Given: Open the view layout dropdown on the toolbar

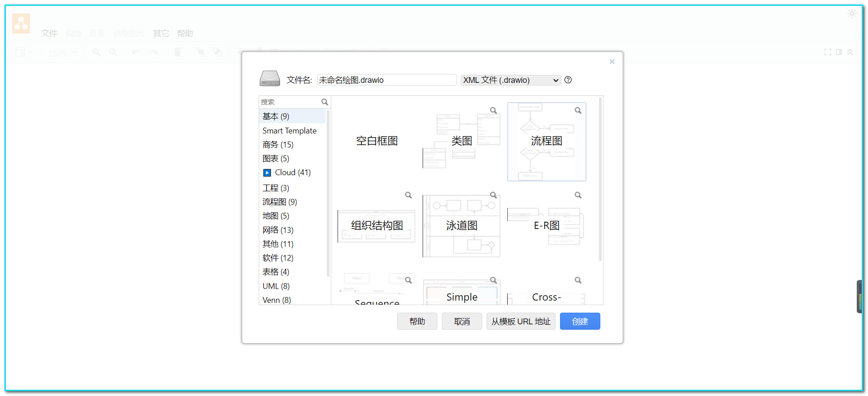Looking at the screenshot, I should 23,52.
